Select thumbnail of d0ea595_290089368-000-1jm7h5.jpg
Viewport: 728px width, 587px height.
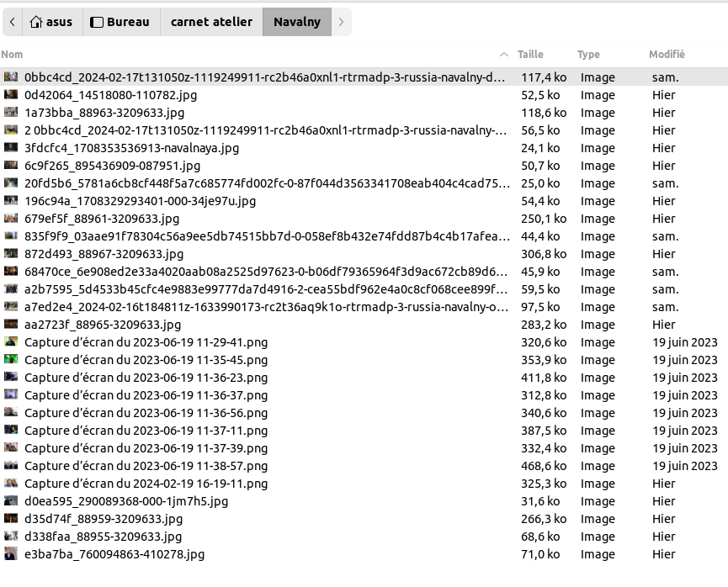pyautogui.click(x=11, y=500)
